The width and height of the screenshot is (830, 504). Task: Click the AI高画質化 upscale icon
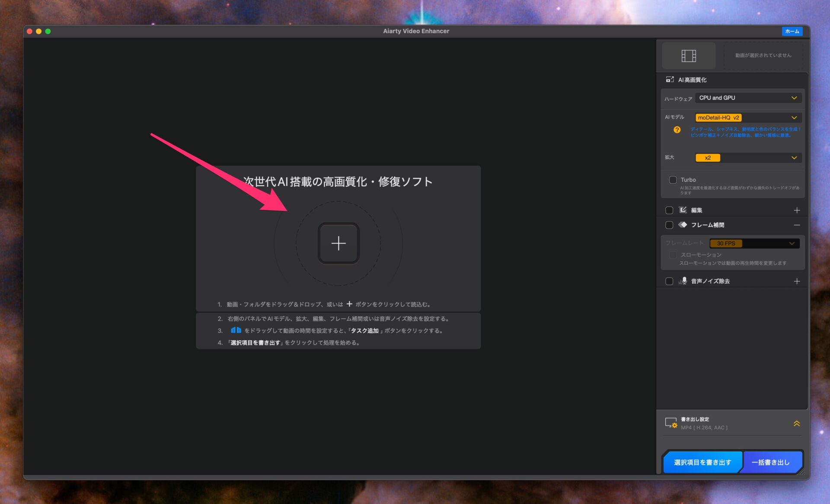point(670,79)
